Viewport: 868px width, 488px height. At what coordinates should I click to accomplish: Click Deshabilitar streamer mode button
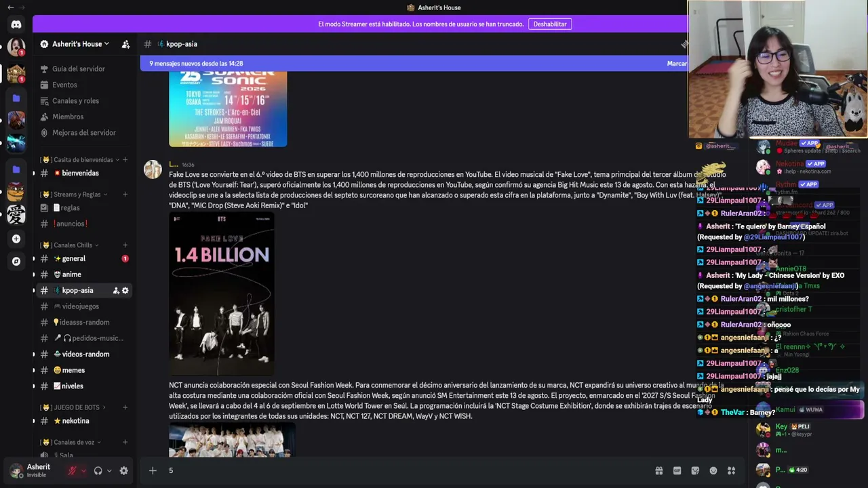(x=550, y=24)
